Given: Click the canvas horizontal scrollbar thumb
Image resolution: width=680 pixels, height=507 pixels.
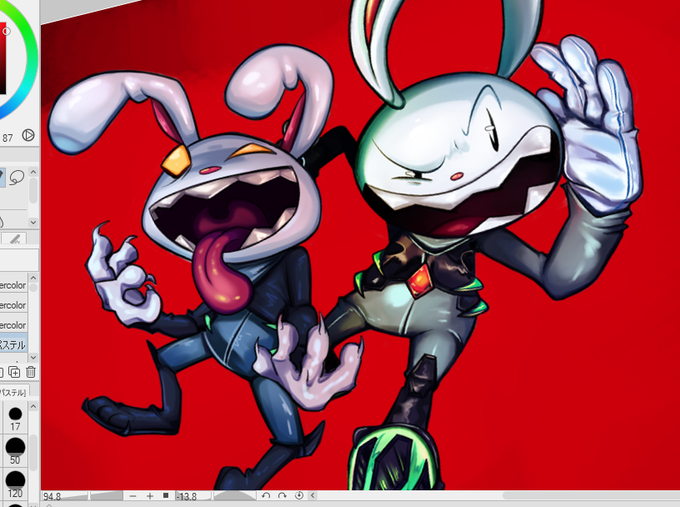Looking at the screenshot, I should [591, 495].
